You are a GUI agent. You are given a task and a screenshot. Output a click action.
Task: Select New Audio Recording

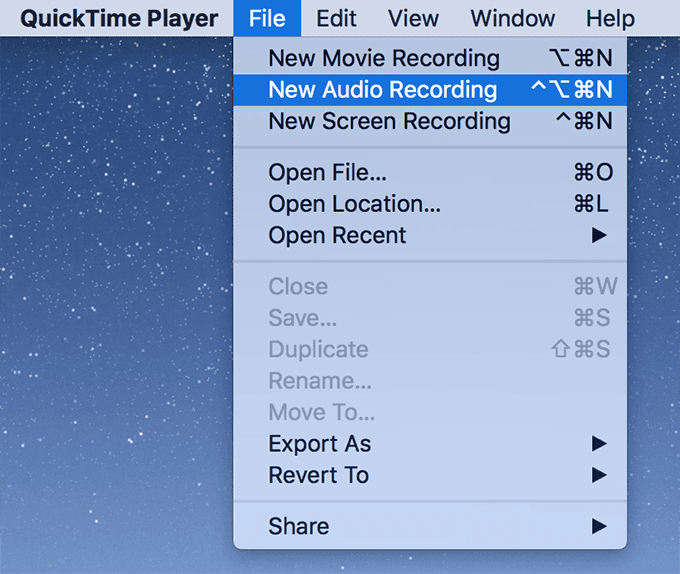[x=430, y=90]
